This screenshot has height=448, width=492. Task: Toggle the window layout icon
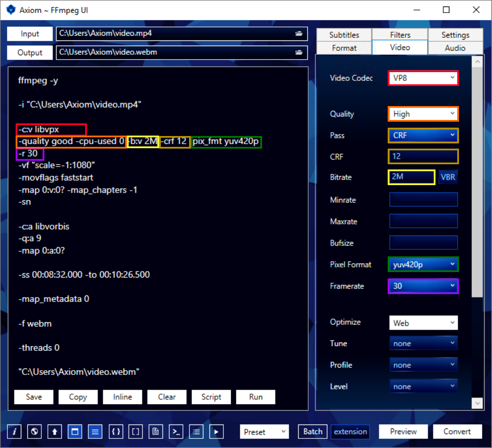(75, 431)
